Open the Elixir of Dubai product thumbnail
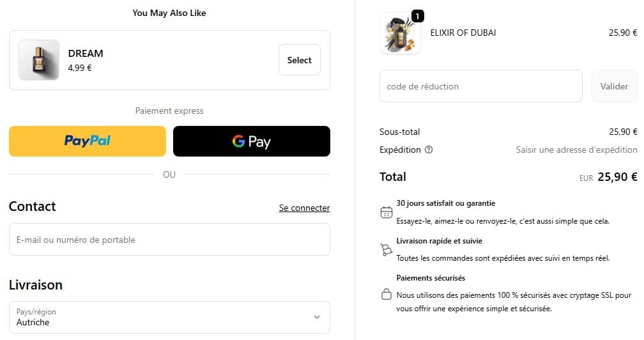Viewport: 644px width, 340px height. pos(401,33)
